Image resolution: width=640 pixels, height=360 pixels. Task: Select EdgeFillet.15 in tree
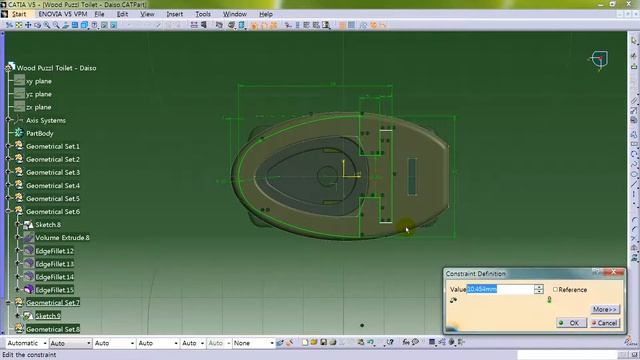(x=54, y=290)
